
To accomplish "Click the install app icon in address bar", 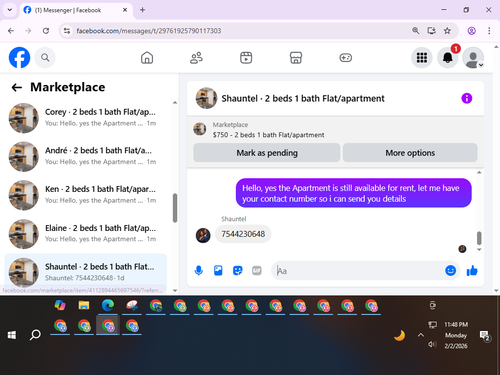I will [431, 31].
